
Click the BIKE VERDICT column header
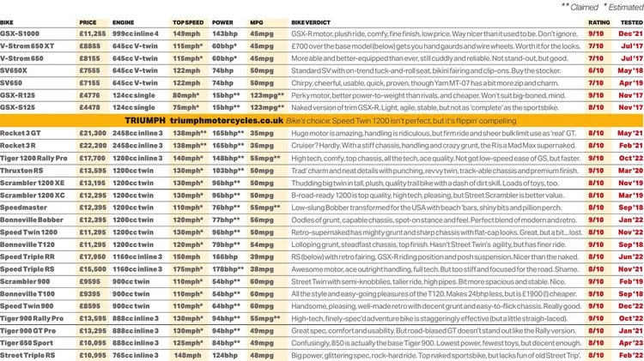(x=311, y=22)
